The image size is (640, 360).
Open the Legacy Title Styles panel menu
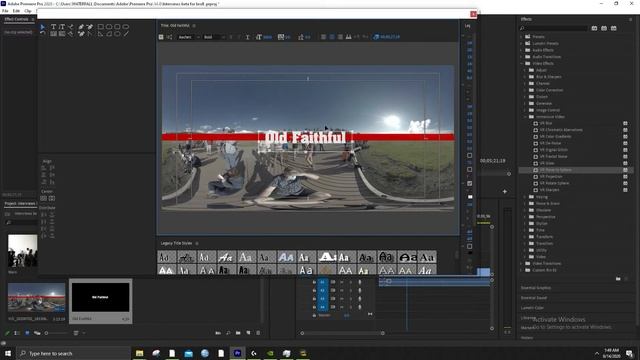tap(197, 243)
